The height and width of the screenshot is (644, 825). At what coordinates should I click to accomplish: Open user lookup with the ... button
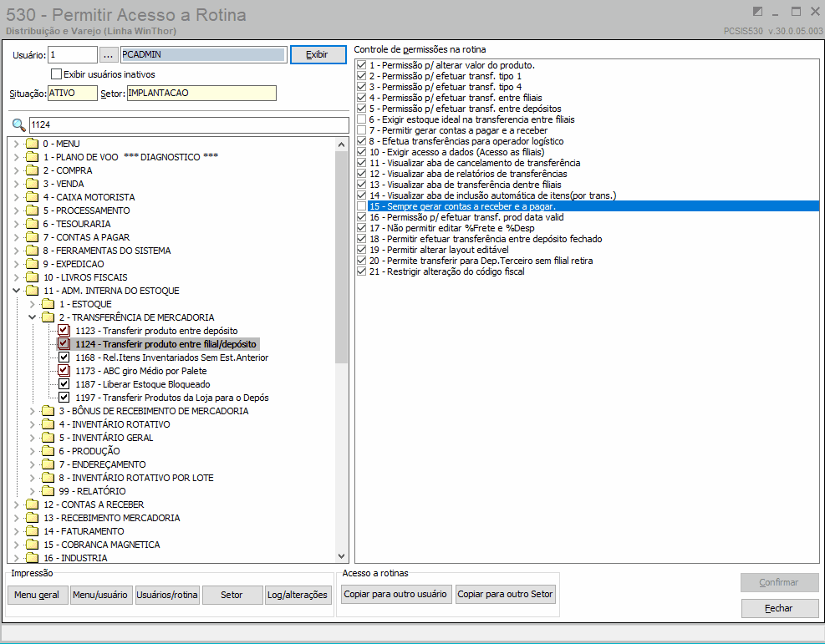109,54
